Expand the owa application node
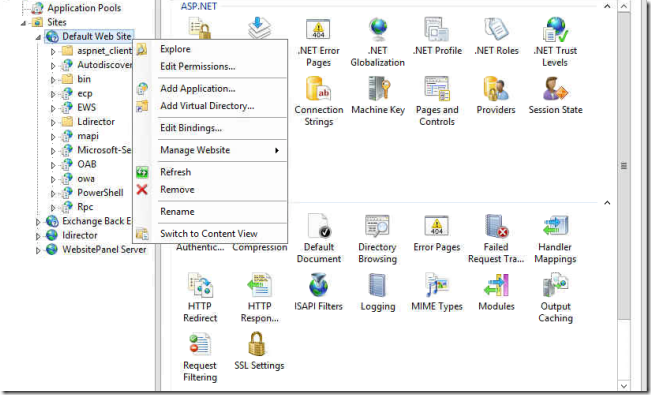This screenshot has height=395, width=651. pos(53,179)
